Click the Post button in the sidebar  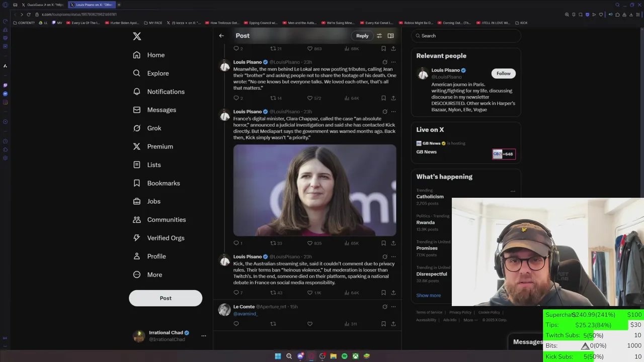point(166,298)
